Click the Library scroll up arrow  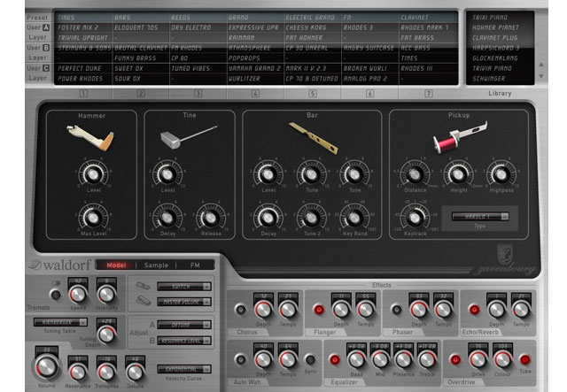[x=541, y=65]
